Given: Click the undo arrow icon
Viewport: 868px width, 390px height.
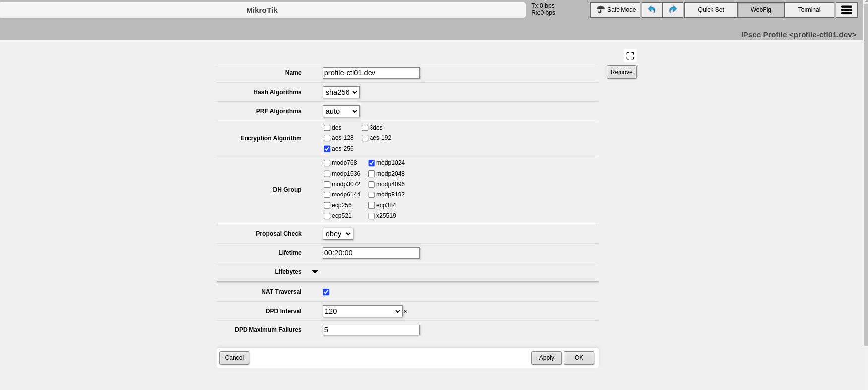Looking at the screenshot, I should 652,10.
